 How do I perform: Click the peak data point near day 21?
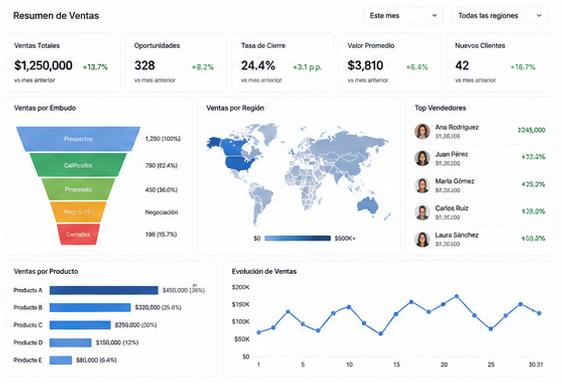[x=457, y=297]
